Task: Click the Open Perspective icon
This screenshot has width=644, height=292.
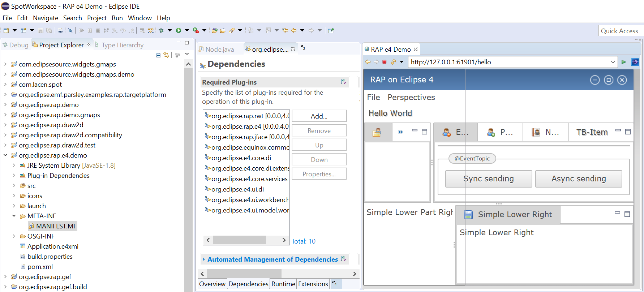Action: [x=331, y=31]
